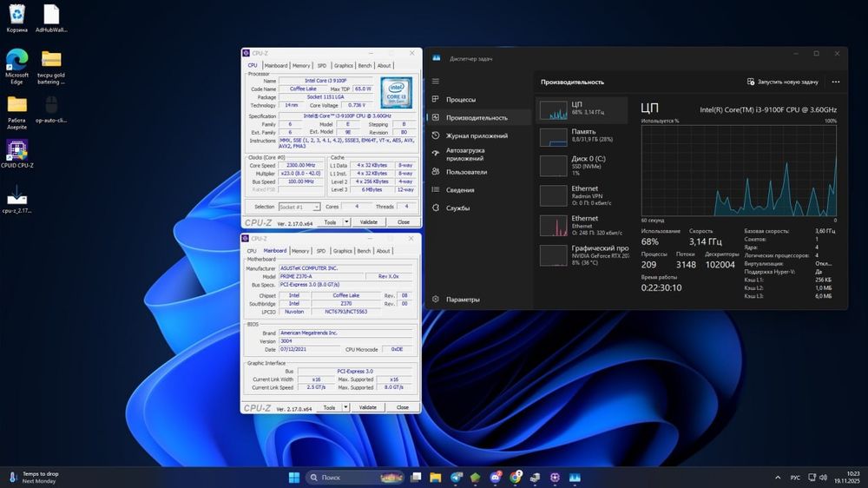Image resolution: width=868 pixels, height=488 pixels.
Task: Click Validate in lower CPU-Z window
Action: (x=367, y=407)
